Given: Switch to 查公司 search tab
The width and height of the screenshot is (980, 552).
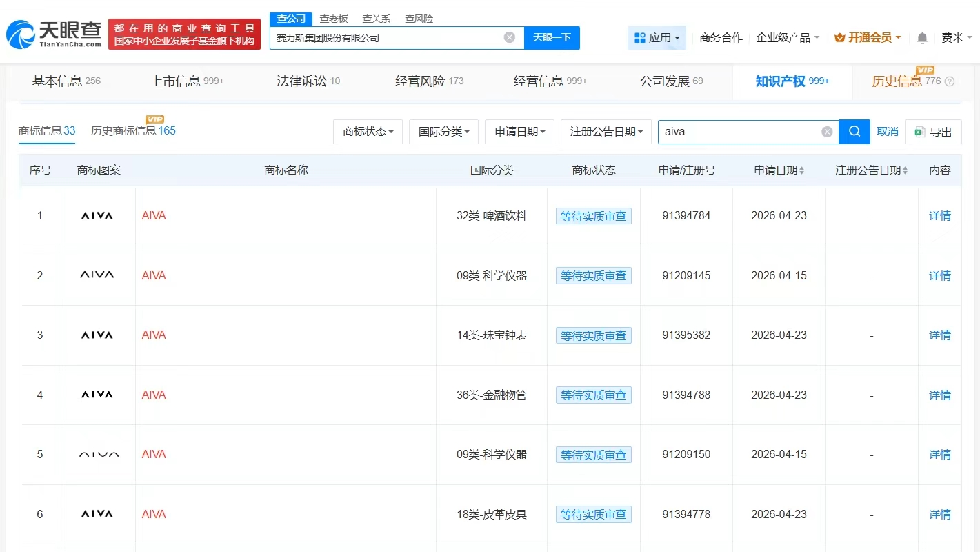Looking at the screenshot, I should click(291, 19).
